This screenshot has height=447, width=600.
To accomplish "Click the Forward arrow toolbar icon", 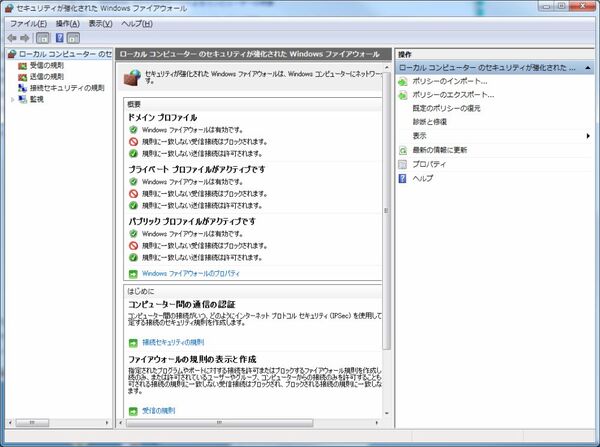I will coord(25,38).
